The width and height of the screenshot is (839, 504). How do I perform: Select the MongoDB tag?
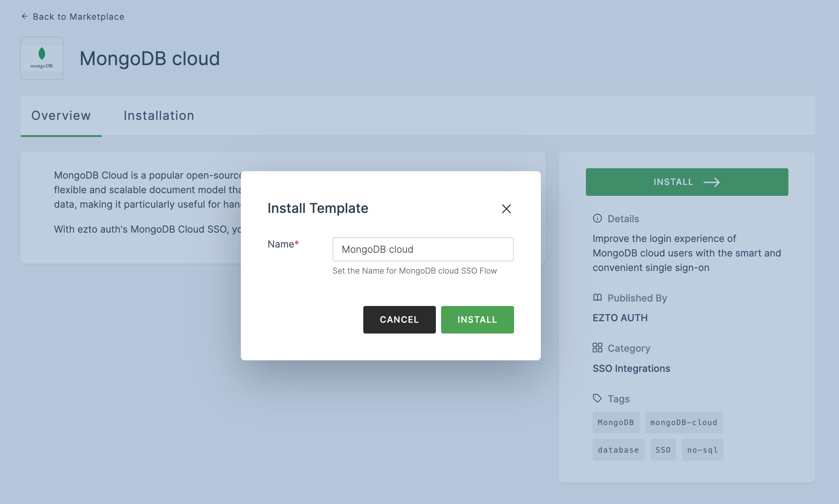click(x=616, y=422)
